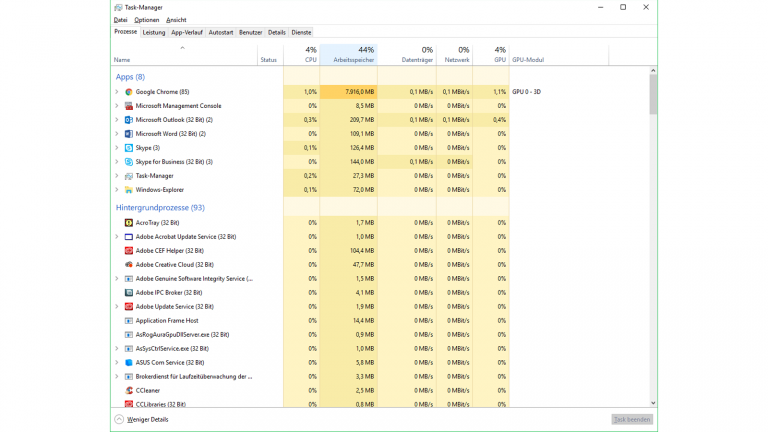Select the Windows-Explorer icon
This screenshot has width=768, height=432.
point(129,190)
